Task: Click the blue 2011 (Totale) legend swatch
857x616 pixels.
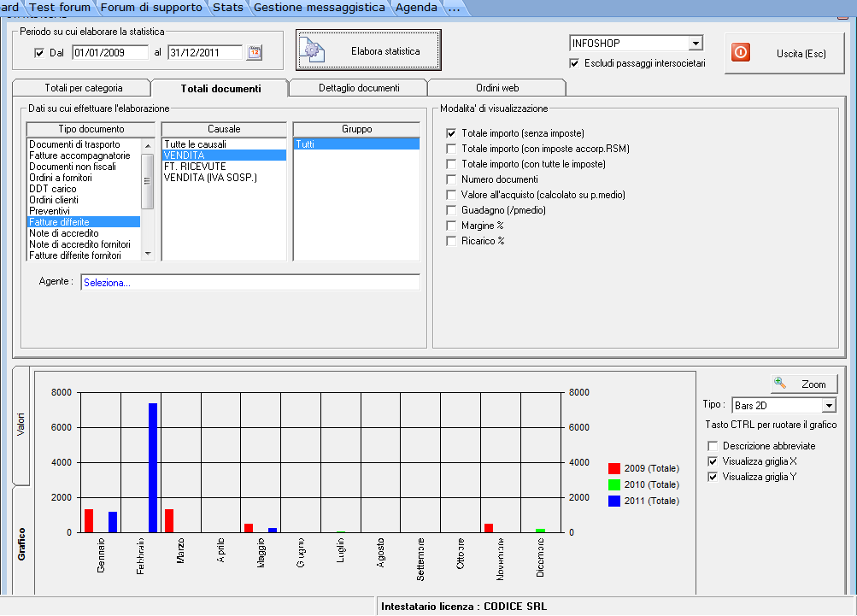Action: tap(614, 502)
